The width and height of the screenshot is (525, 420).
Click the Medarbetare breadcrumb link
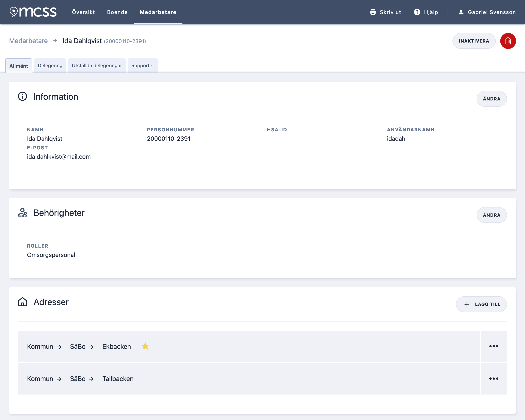[x=28, y=41]
